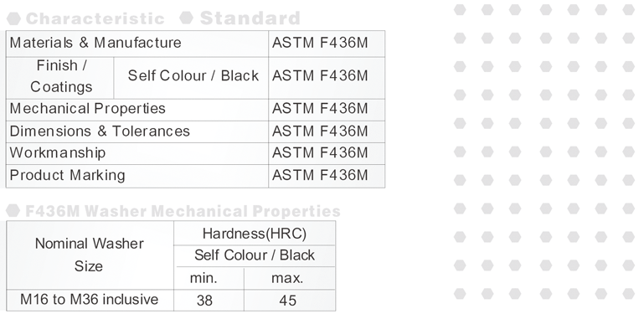
Task: Click the Dimensions & Tolerances cell
Action: [137, 131]
